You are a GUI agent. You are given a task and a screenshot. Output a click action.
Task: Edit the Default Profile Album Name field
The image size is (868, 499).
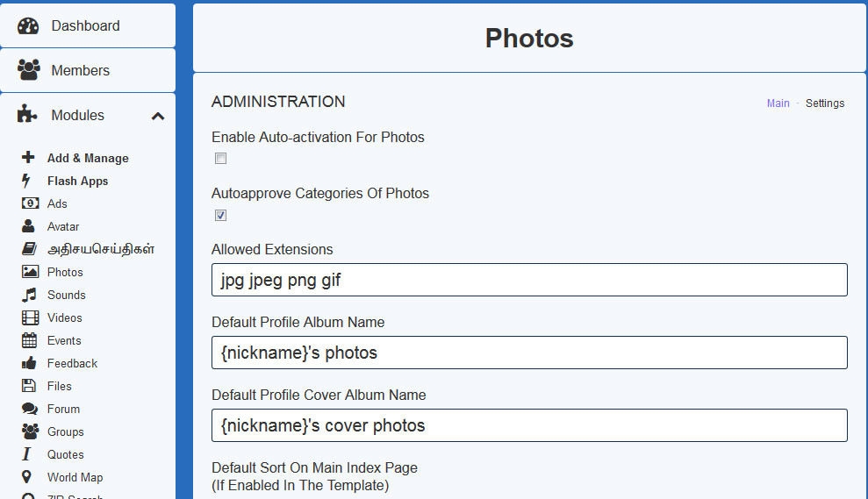(529, 353)
